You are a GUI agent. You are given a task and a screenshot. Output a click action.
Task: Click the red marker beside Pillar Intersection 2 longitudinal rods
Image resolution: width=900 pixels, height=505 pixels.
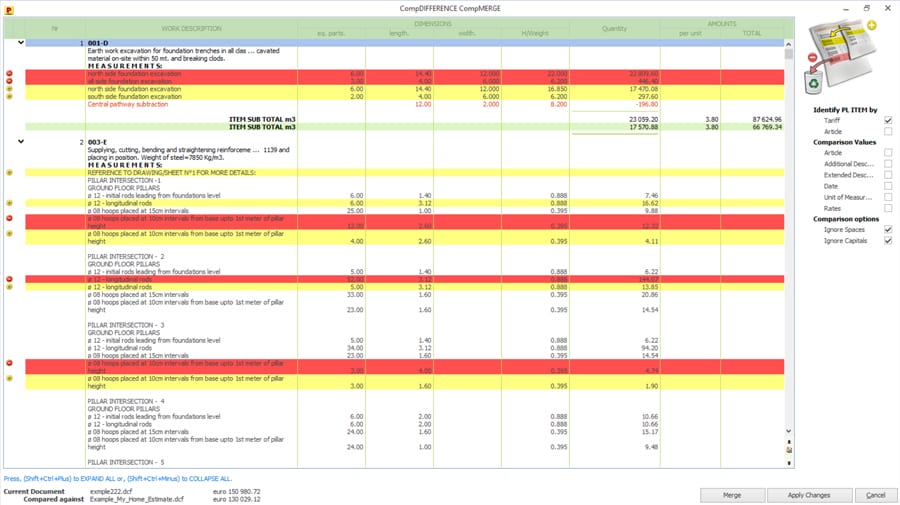coord(9,279)
